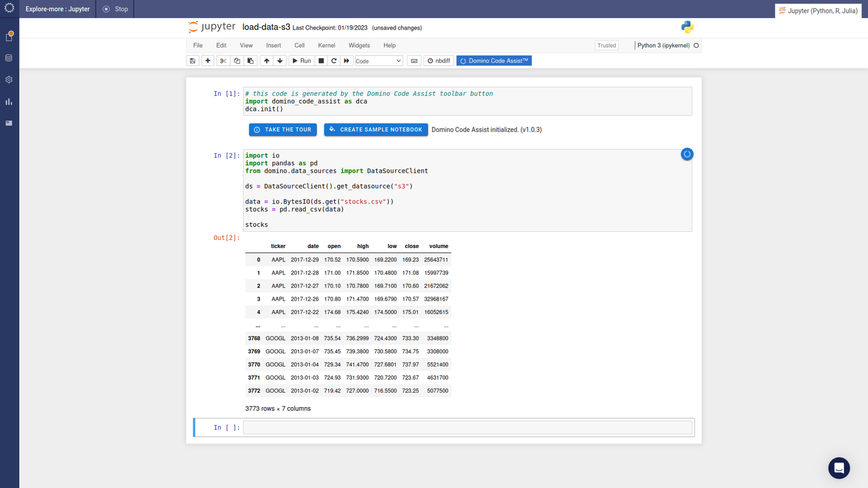Click the Domino Code Assist toolbar button
The width and height of the screenshot is (868, 488).
pyautogui.click(x=494, y=61)
